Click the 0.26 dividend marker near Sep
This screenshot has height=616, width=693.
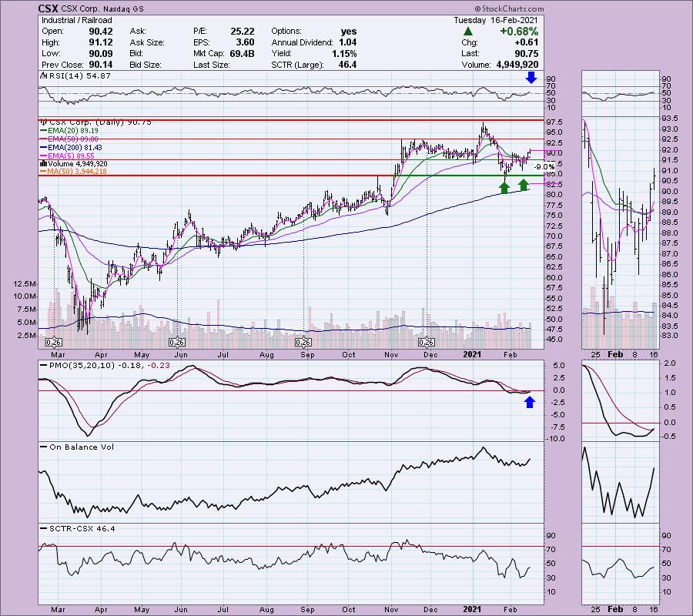303,343
